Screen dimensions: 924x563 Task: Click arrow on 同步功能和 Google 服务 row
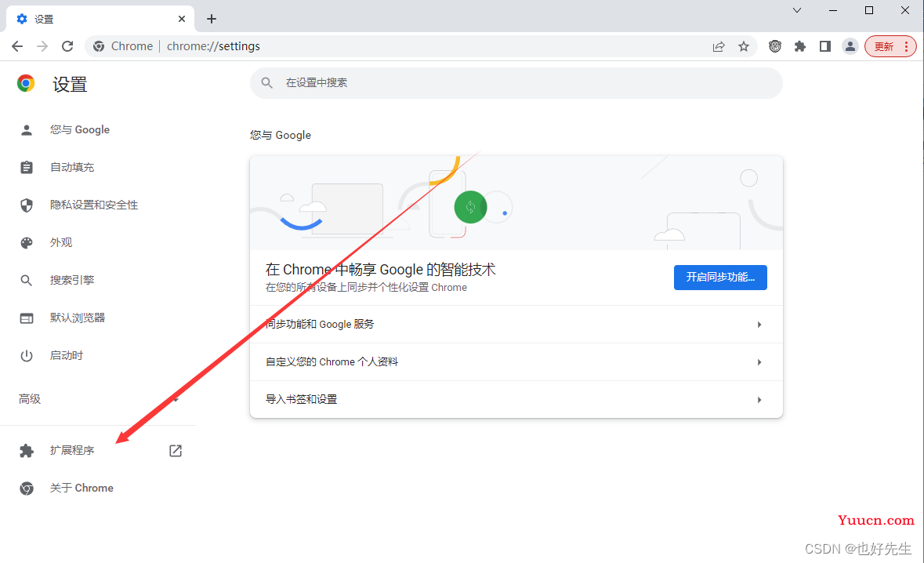point(759,325)
